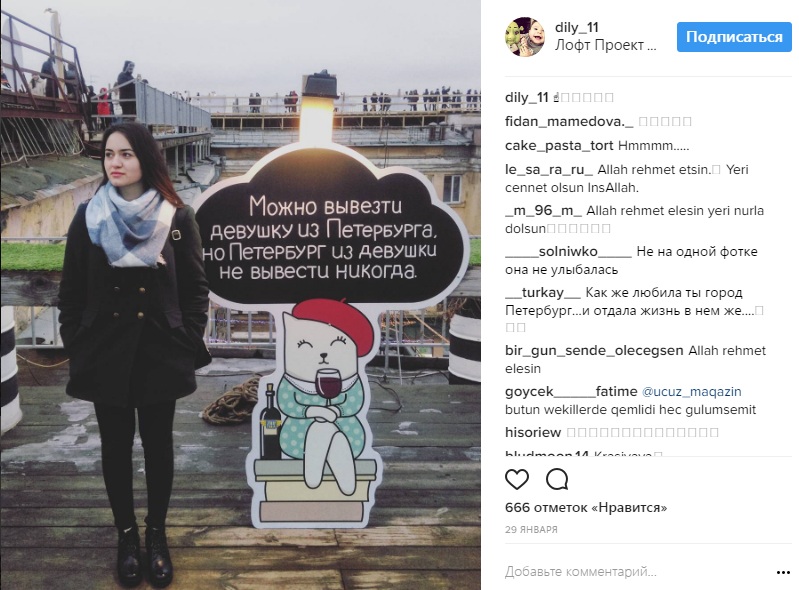Open le_sa_ra_ru_ commenter profile
The width and height of the screenshot is (799, 590).
549,169
